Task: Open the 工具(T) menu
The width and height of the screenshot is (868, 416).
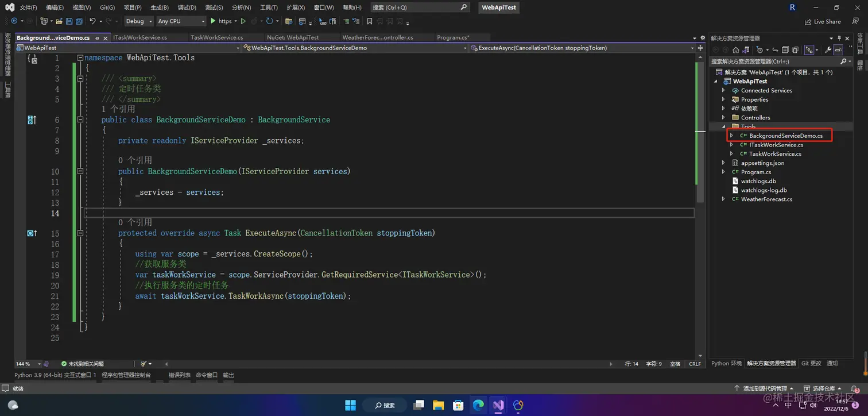Action: pos(269,7)
